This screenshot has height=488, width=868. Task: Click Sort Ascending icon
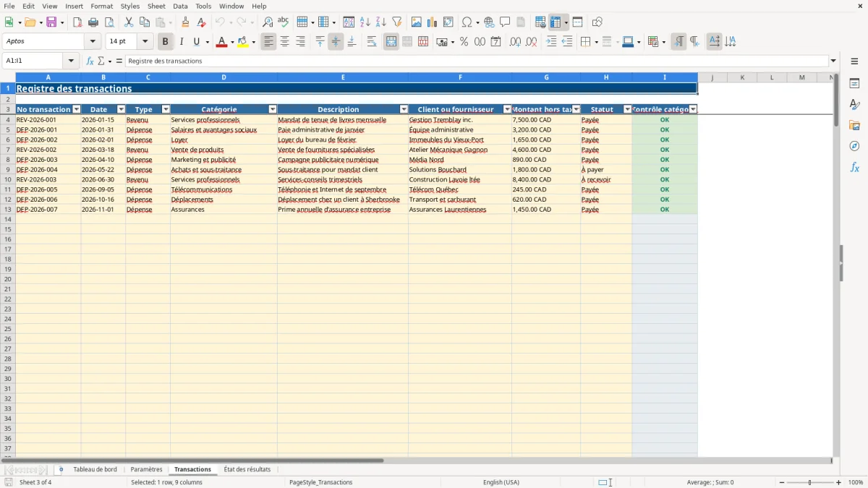tap(365, 22)
